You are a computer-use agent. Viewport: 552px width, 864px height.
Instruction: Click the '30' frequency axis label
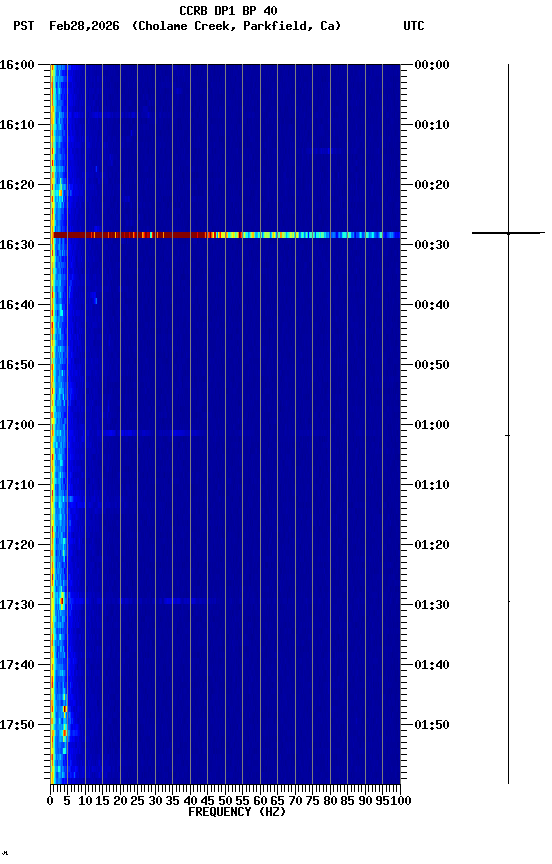[155, 801]
